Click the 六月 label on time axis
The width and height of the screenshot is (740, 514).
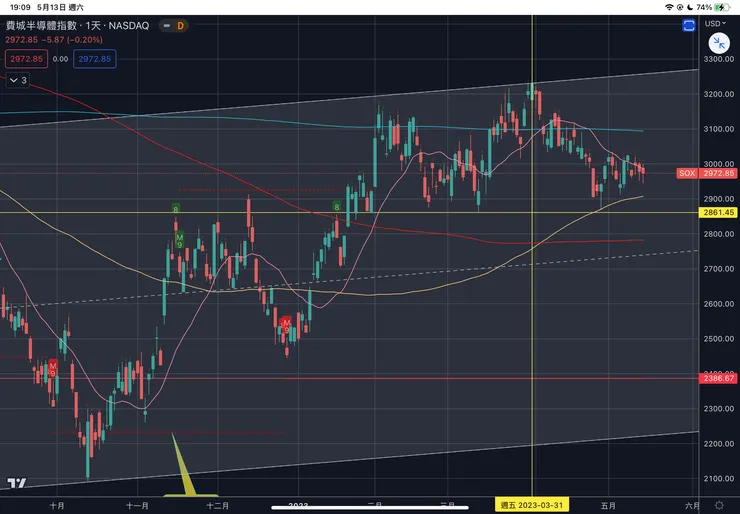(692, 506)
